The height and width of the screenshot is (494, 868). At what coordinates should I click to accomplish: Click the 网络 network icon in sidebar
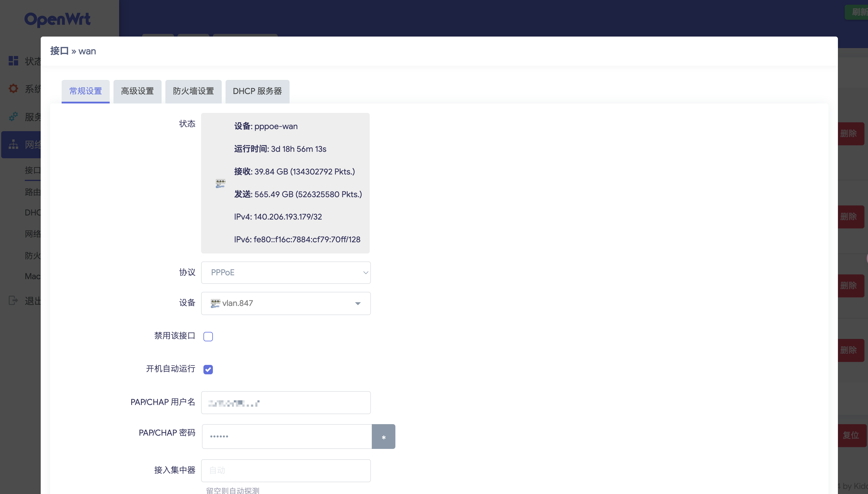point(13,144)
